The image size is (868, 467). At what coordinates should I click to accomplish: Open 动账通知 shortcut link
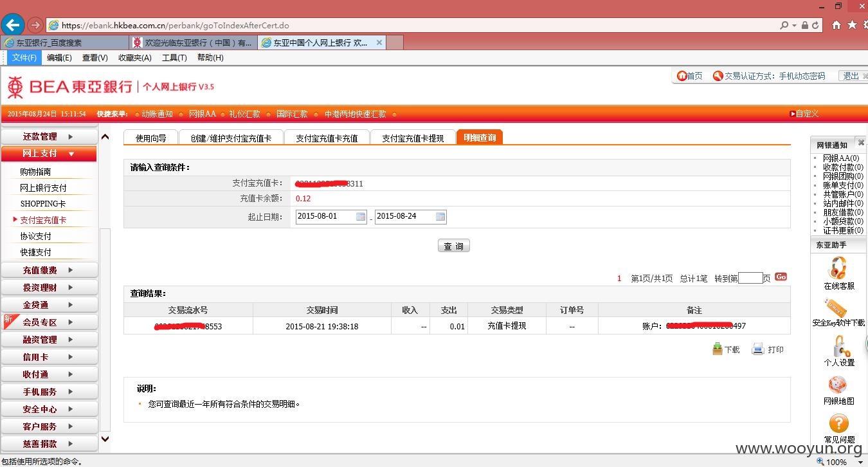pyautogui.click(x=158, y=114)
